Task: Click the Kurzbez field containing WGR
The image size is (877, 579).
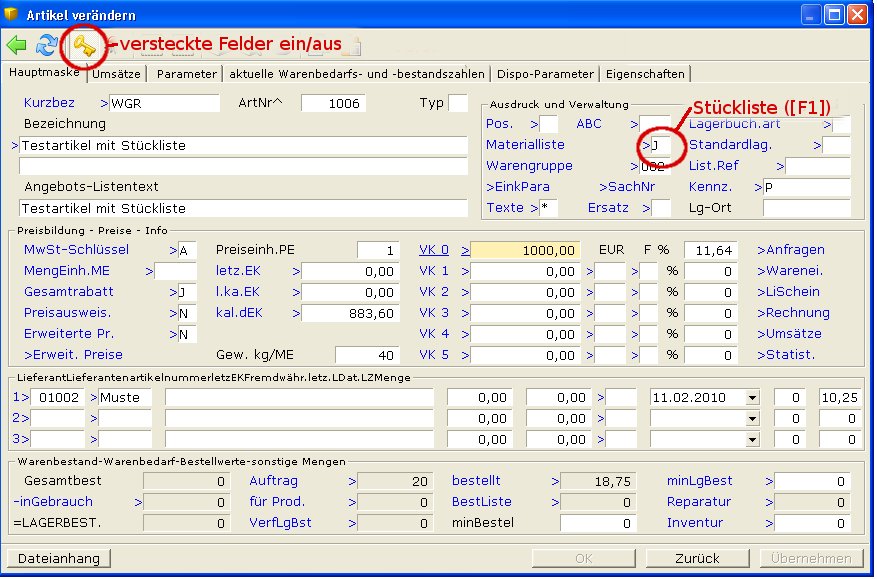Action: 164,103
